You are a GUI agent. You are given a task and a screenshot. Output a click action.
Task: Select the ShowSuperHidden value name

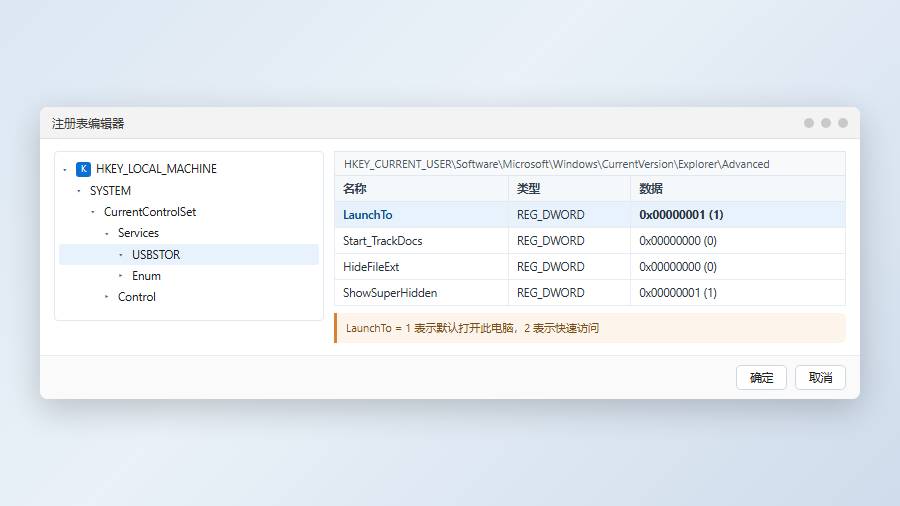[390, 293]
